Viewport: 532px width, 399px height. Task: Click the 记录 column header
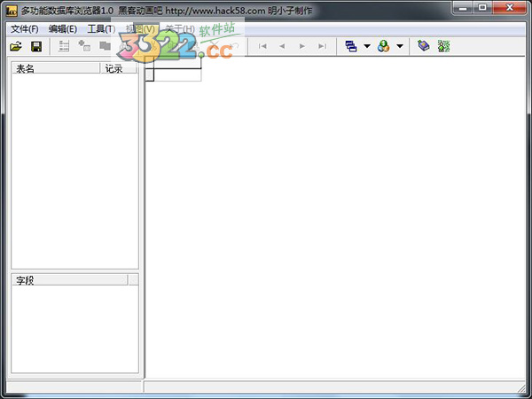point(119,67)
